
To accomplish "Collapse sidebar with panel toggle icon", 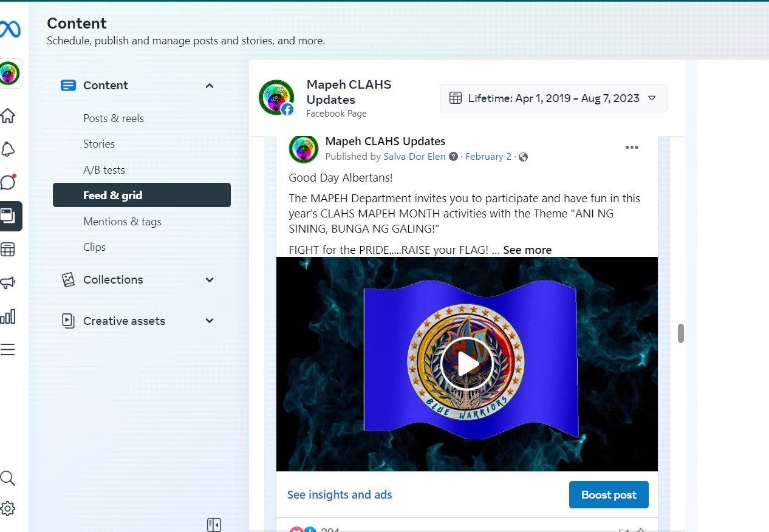I will pyautogui.click(x=214, y=525).
